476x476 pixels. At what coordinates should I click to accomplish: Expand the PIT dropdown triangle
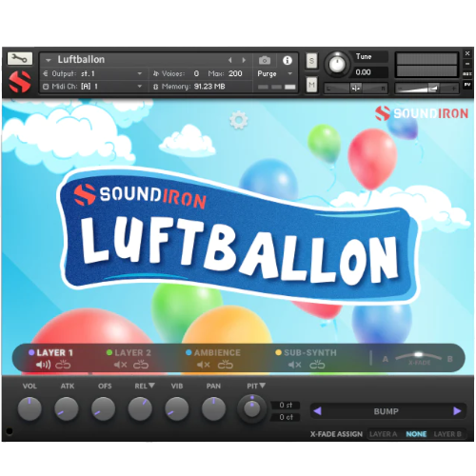point(262,386)
